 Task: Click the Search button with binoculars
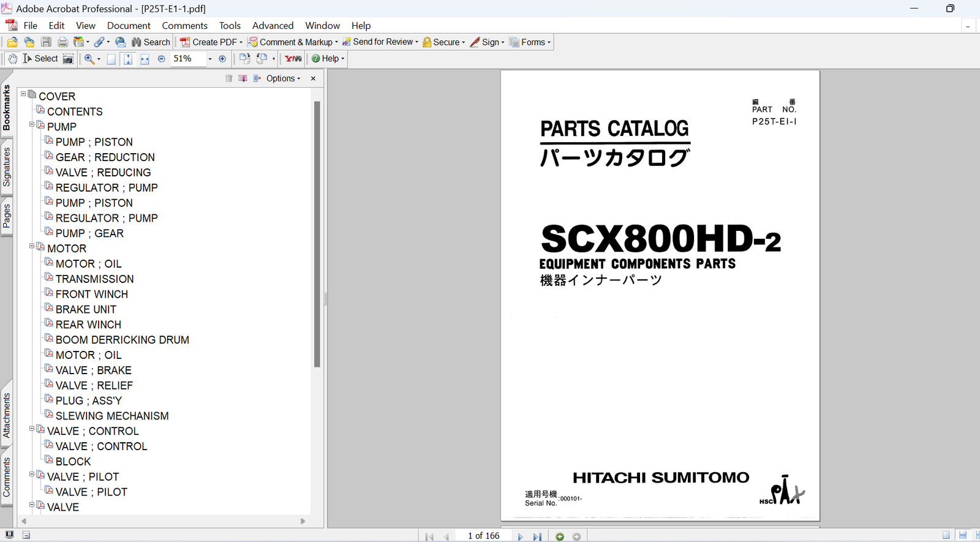tap(151, 42)
